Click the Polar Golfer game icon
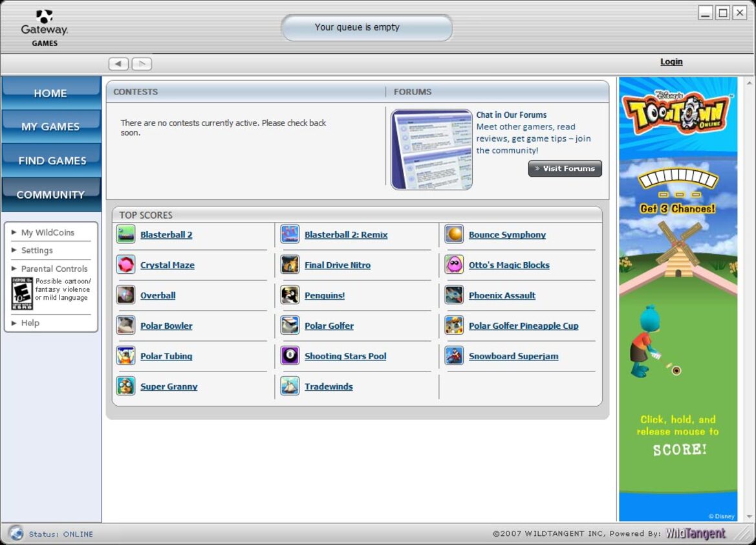 coord(290,326)
